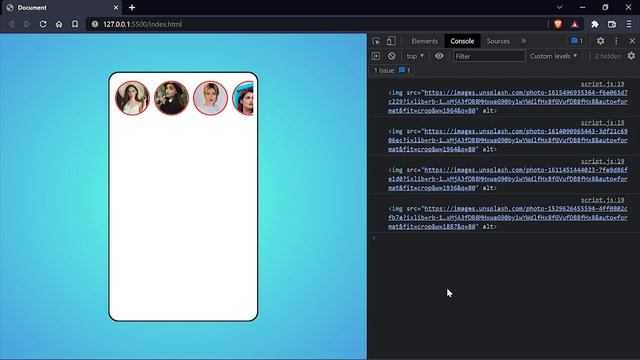Bookmark this page
Image resolution: width=640 pixels, height=360 pixels.
(75, 24)
